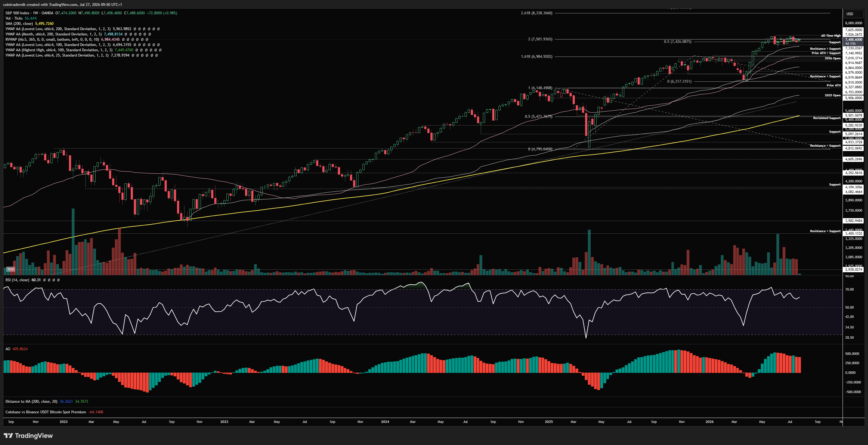This screenshot has width=868, height=445.
Task: Select the Reclaimed Support annotation label
Action: click(827, 118)
